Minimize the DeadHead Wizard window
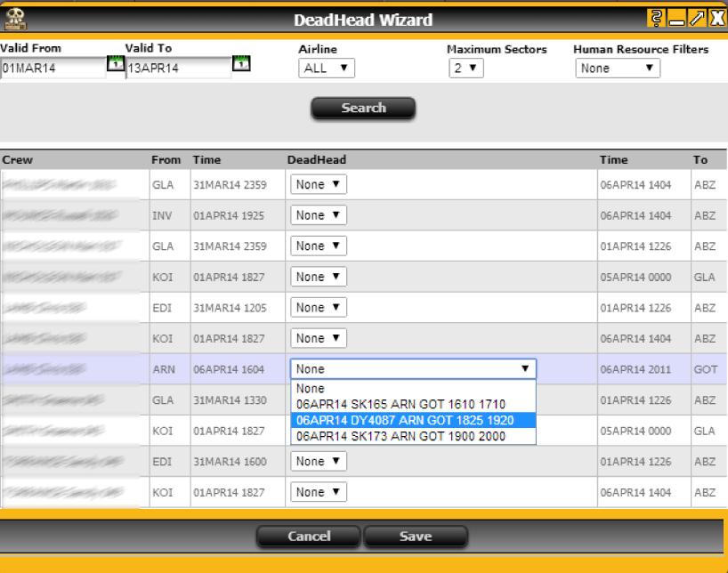 click(x=676, y=19)
